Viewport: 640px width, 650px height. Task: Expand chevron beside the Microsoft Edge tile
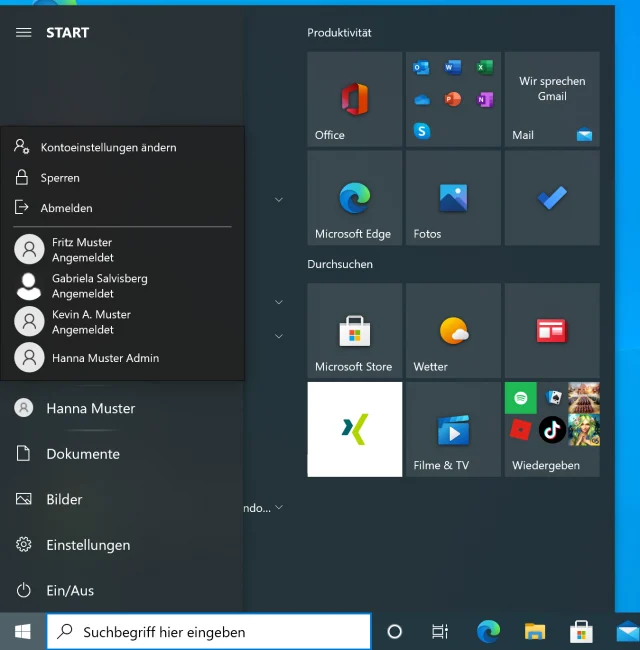point(279,200)
